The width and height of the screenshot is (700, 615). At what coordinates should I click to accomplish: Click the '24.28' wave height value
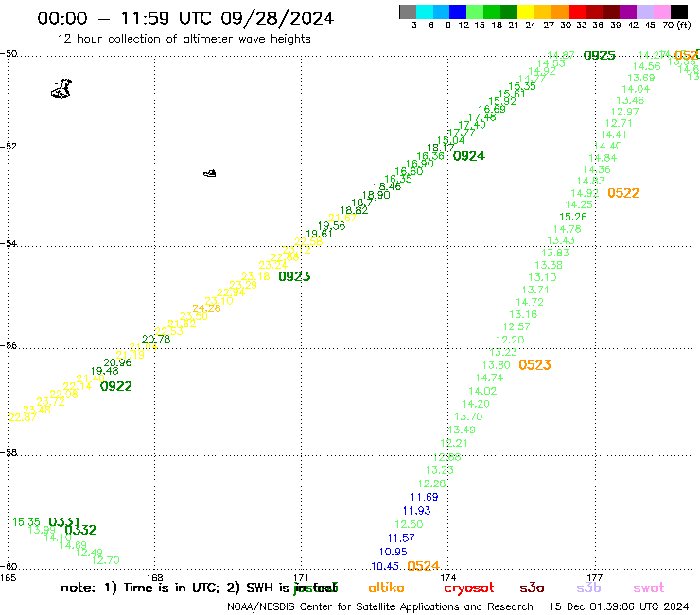coord(207,308)
